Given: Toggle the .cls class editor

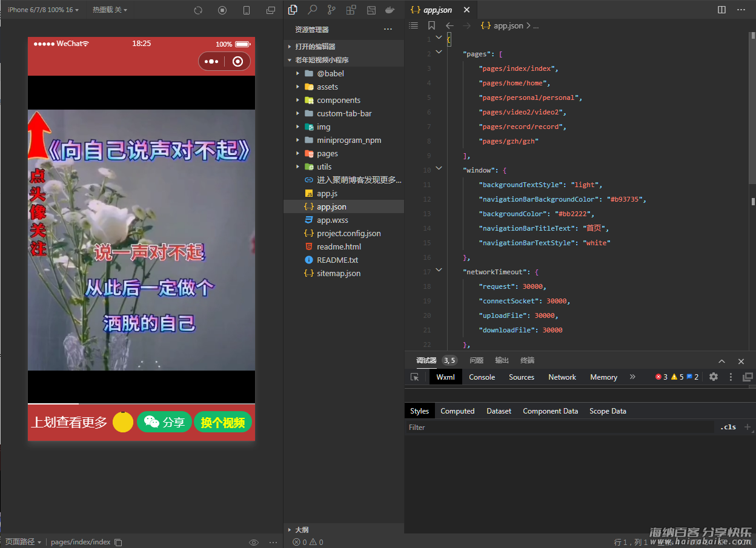Looking at the screenshot, I should click(x=728, y=427).
